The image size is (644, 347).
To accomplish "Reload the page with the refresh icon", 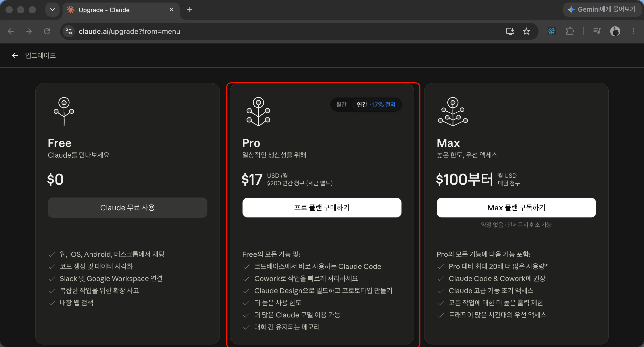I will coord(47,31).
